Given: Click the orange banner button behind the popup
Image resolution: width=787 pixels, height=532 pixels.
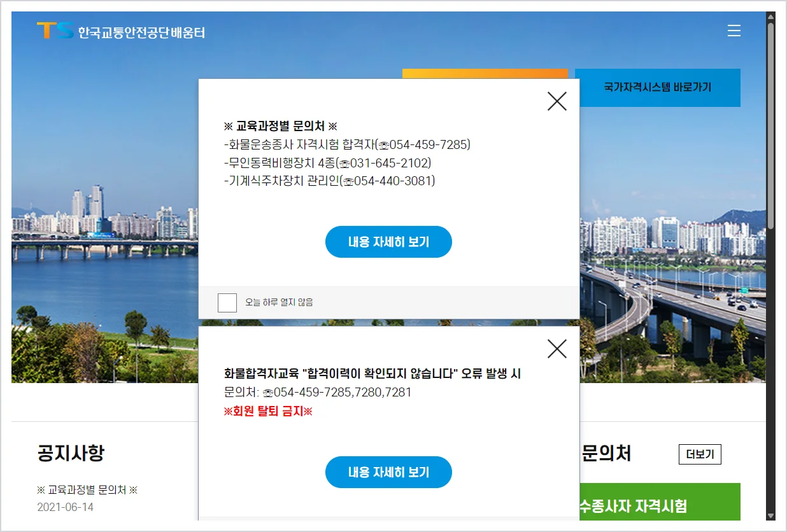Looking at the screenshot, I should [485, 74].
